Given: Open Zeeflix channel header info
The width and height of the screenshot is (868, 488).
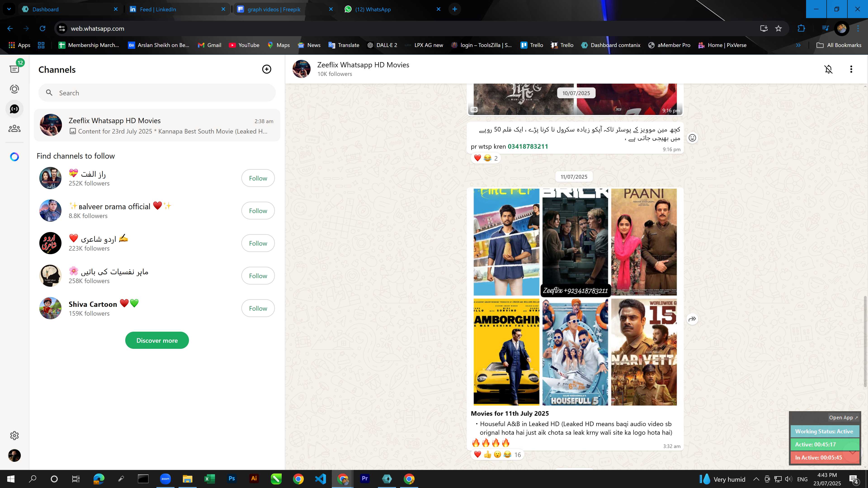Looking at the screenshot, I should coord(363,69).
